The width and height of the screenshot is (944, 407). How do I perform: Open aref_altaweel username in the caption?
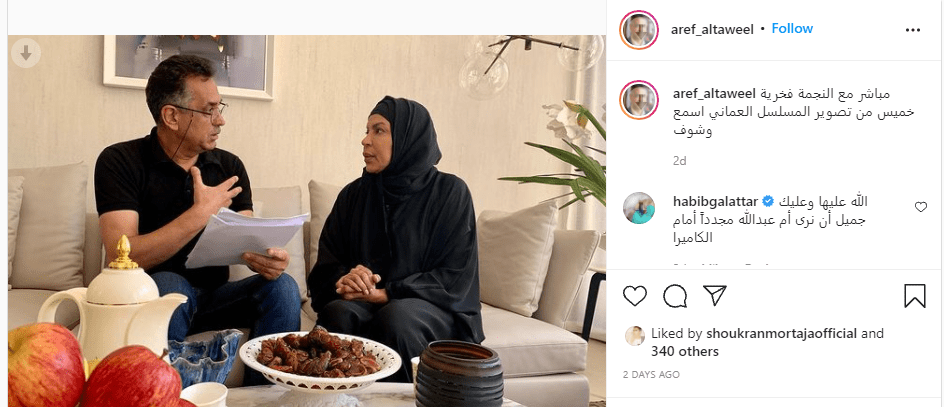714,93
